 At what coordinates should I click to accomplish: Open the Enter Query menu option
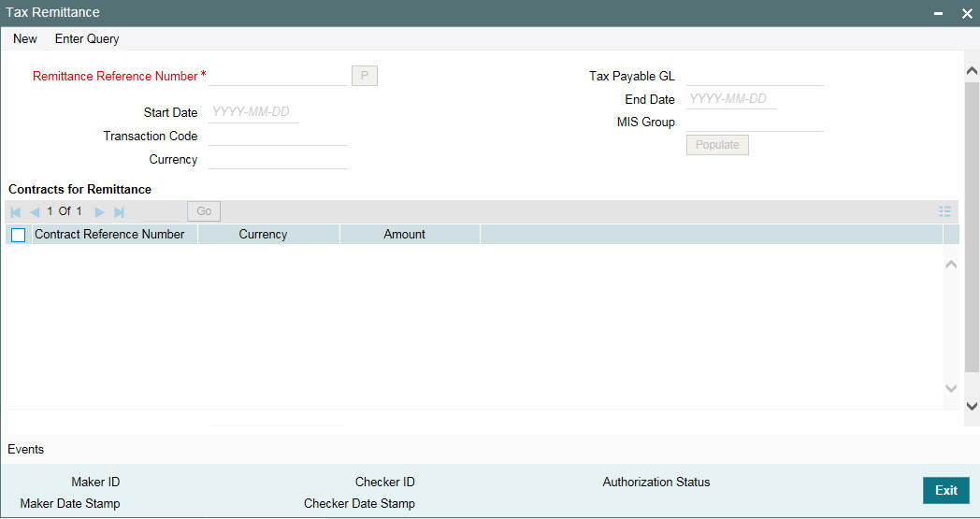point(87,38)
